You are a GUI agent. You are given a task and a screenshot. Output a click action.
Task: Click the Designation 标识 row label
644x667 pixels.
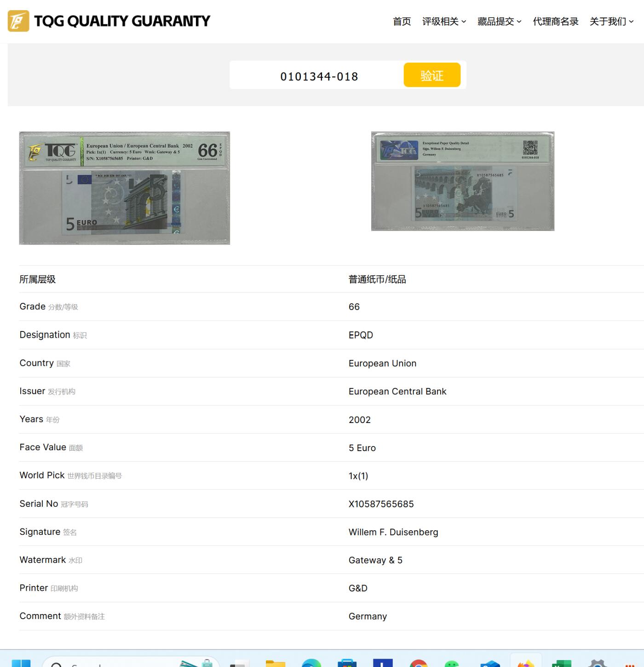coord(53,335)
